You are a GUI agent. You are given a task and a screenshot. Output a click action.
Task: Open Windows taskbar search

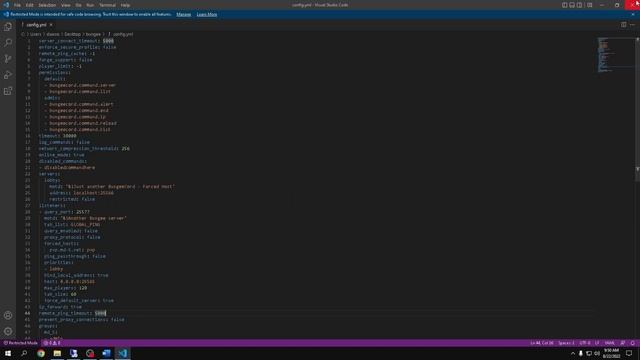click(24, 353)
